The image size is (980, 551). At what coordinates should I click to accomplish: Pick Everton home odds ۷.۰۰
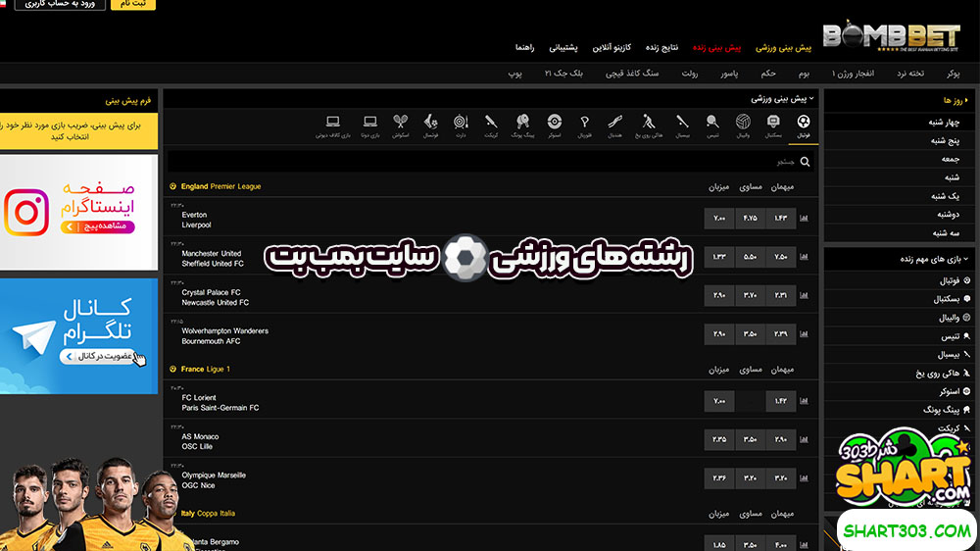point(719,219)
